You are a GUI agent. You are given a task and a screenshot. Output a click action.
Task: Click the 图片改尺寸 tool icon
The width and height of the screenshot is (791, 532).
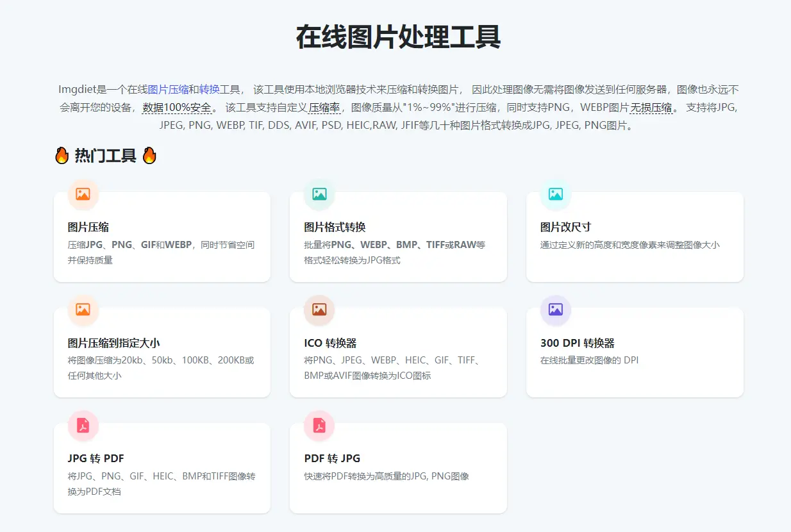pyautogui.click(x=554, y=194)
